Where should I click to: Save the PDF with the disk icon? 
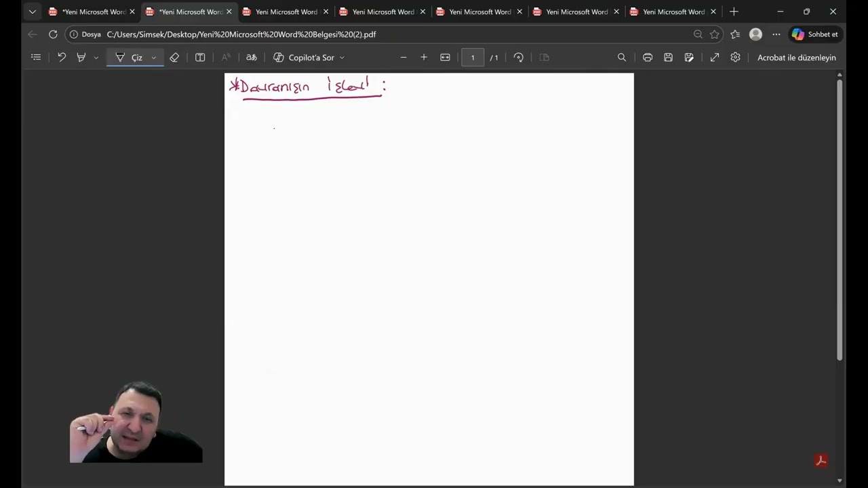click(668, 58)
